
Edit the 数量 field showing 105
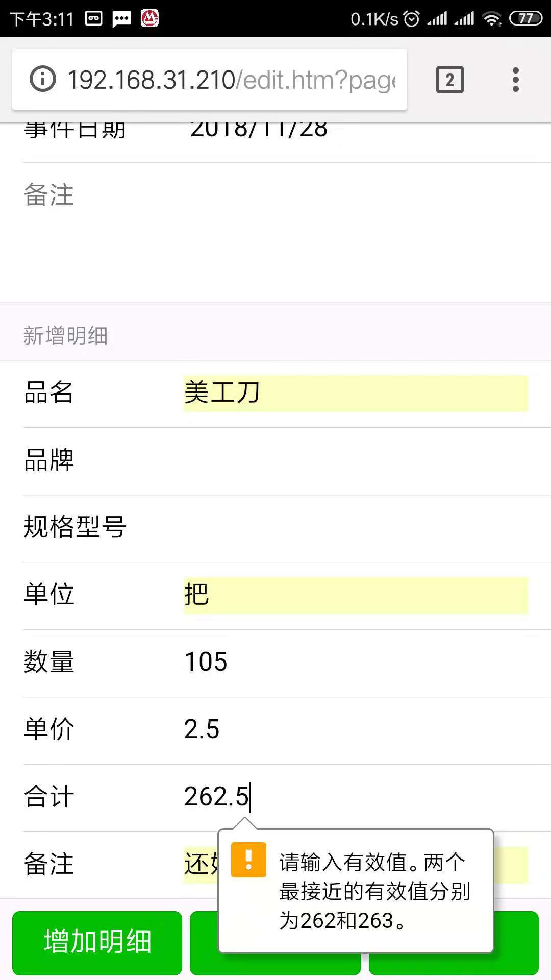point(356,662)
